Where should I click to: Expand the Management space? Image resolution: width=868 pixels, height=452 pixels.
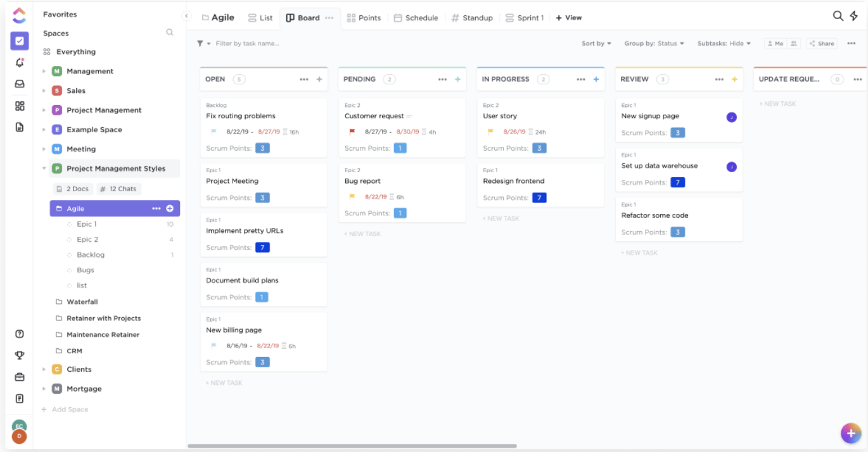tap(44, 72)
